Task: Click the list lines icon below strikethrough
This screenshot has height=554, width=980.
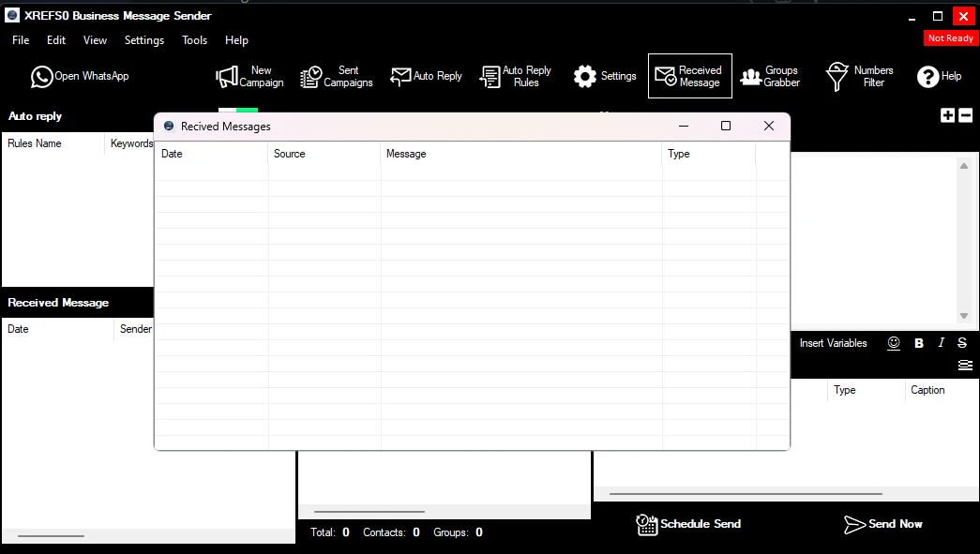Action: point(965,366)
